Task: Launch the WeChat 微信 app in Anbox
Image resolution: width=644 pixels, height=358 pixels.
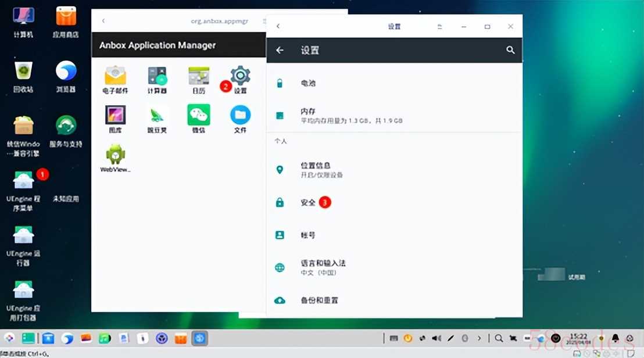Action: [199, 119]
